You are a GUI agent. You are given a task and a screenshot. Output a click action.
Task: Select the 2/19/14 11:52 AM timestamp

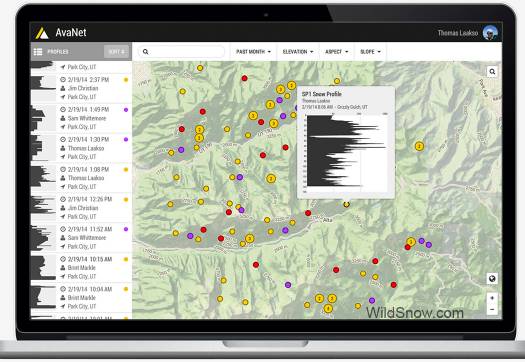point(90,229)
